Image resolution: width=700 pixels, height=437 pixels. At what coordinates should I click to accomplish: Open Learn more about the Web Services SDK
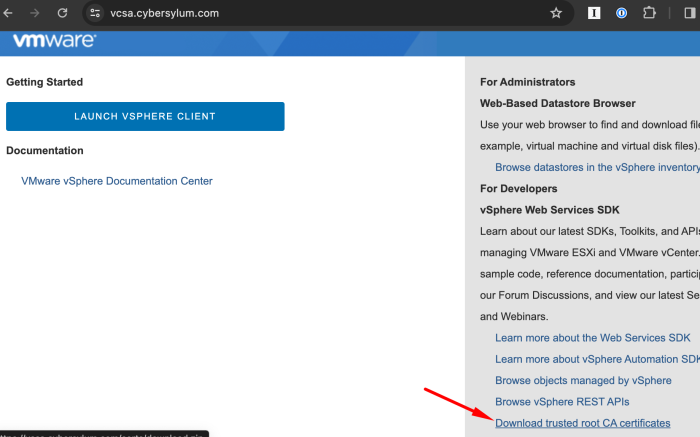[x=592, y=337]
